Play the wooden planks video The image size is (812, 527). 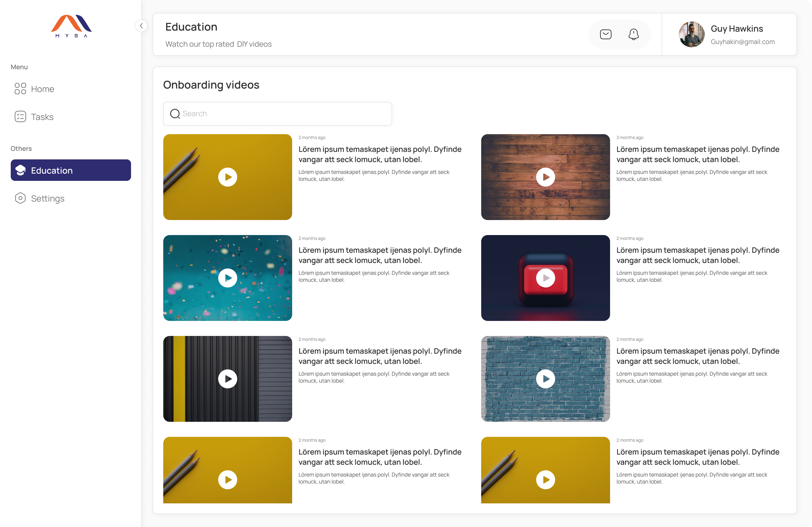[x=545, y=177]
